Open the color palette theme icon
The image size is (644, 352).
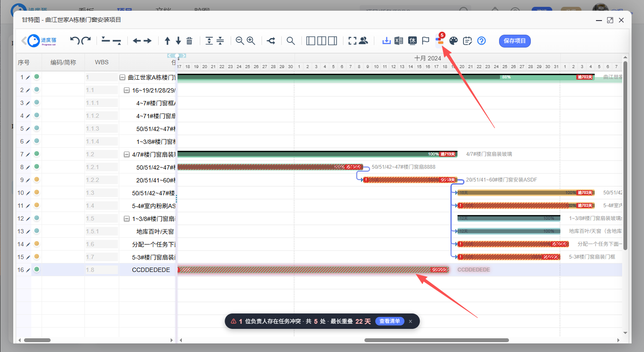454,41
